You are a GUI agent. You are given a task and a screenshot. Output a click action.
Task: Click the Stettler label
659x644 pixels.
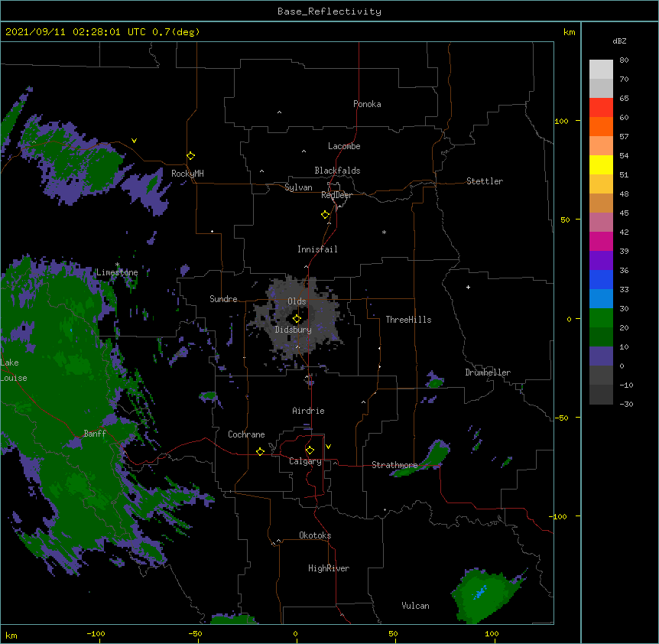coord(484,181)
